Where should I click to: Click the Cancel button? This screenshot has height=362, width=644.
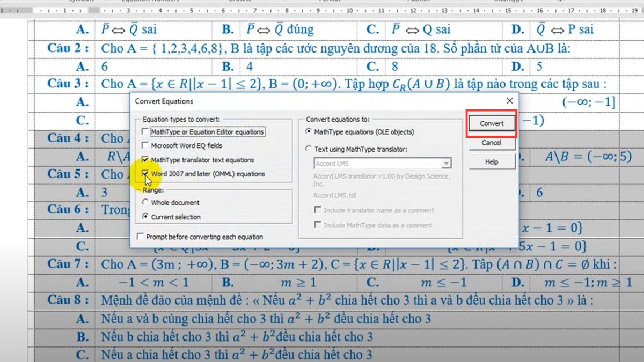491,143
